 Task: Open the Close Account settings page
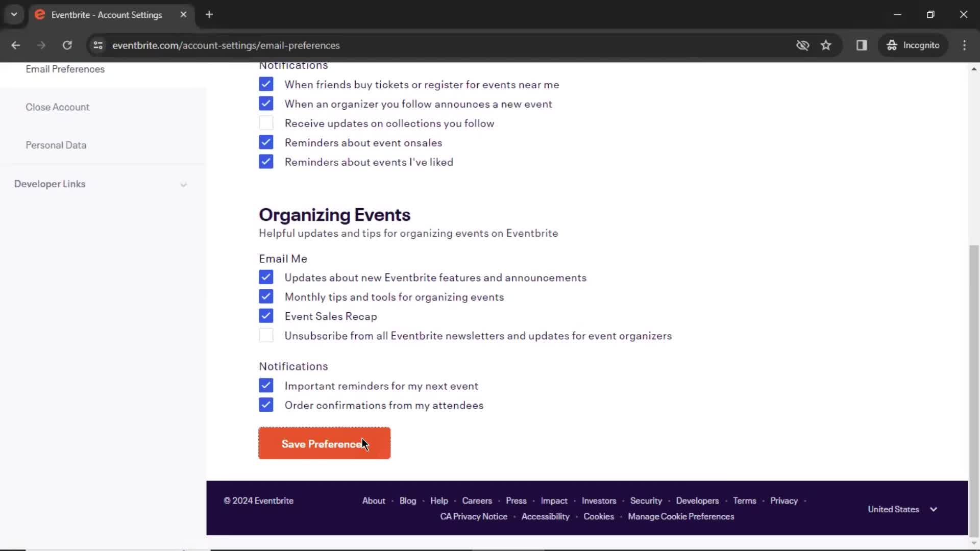(57, 106)
